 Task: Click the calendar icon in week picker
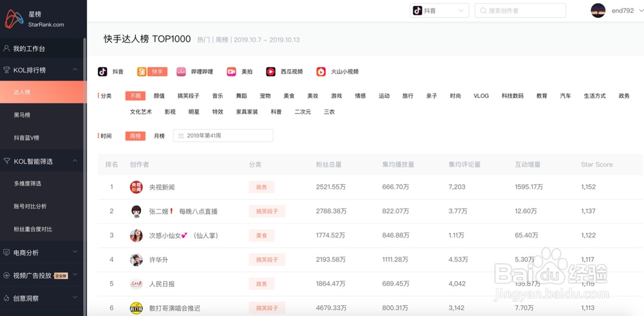pos(181,136)
